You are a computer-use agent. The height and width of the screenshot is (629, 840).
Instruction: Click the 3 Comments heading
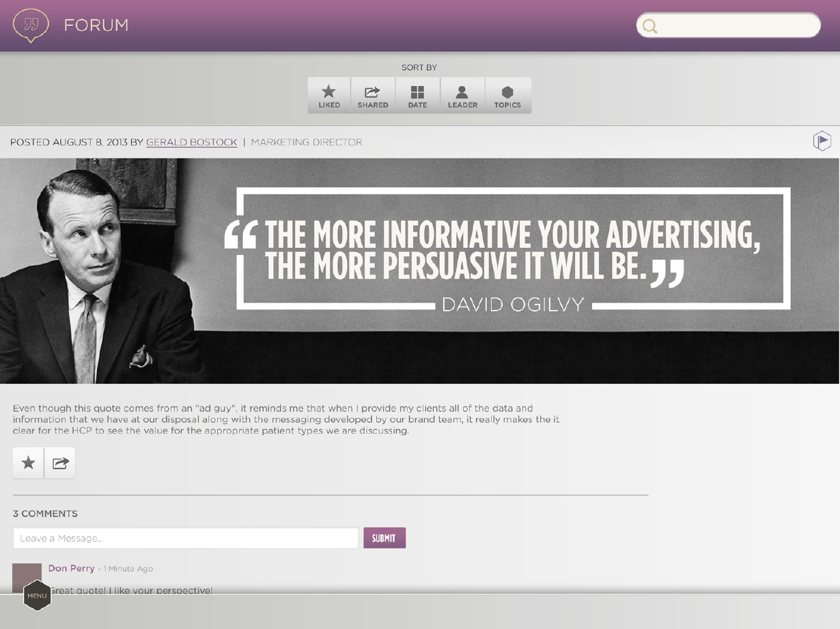click(45, 514)
